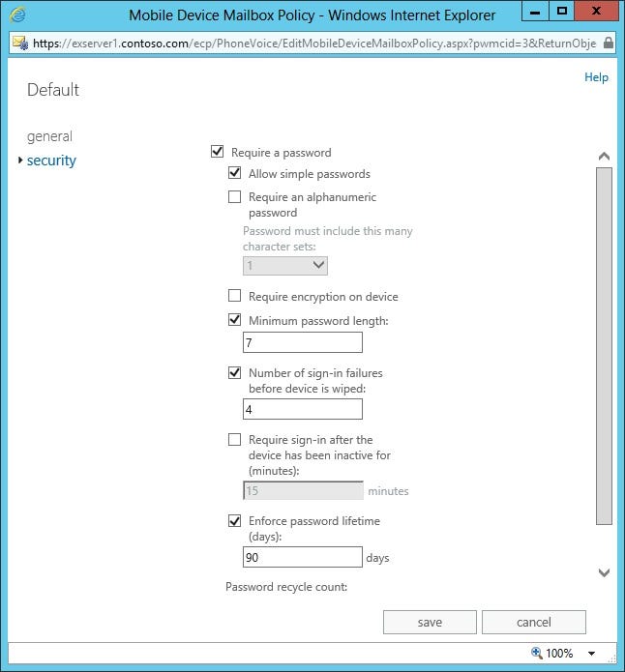This screenshot has width=625, height=672.
Task: Open zoom level dropdown arrow
Action: coord(591,653)
